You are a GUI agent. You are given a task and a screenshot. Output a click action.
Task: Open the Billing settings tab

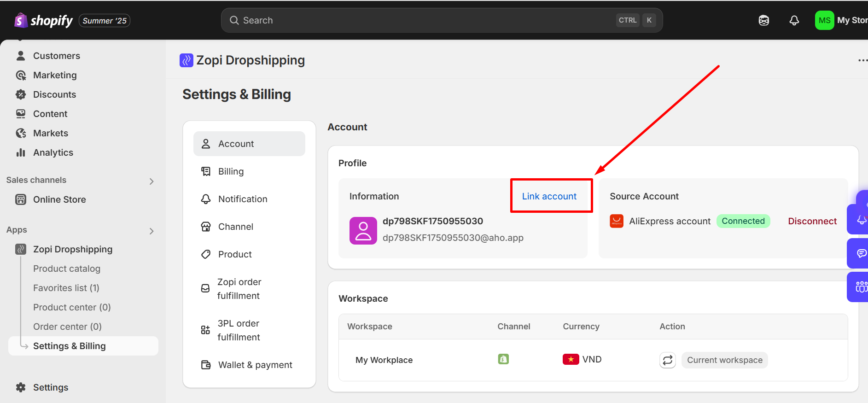[x=249, y=171]
